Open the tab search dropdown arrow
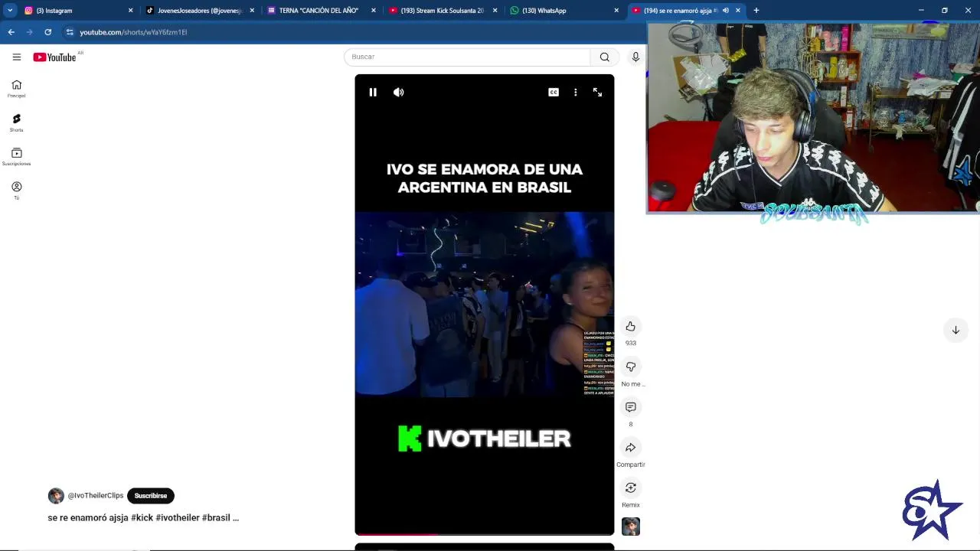The height and width of the screenshot is (551, 980). coord(10,11)
